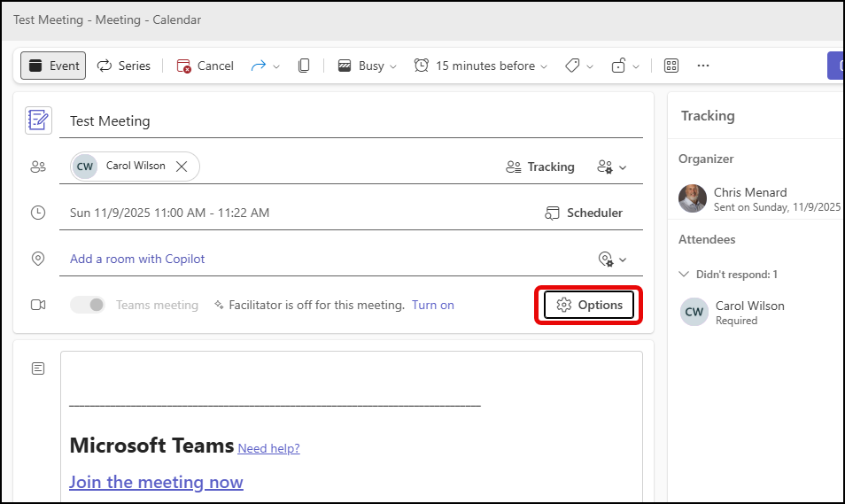The width and height of the screenshot is (845, 504).
Task: Click the private lock icon in toolbar
Action: [x=618, y=66]
